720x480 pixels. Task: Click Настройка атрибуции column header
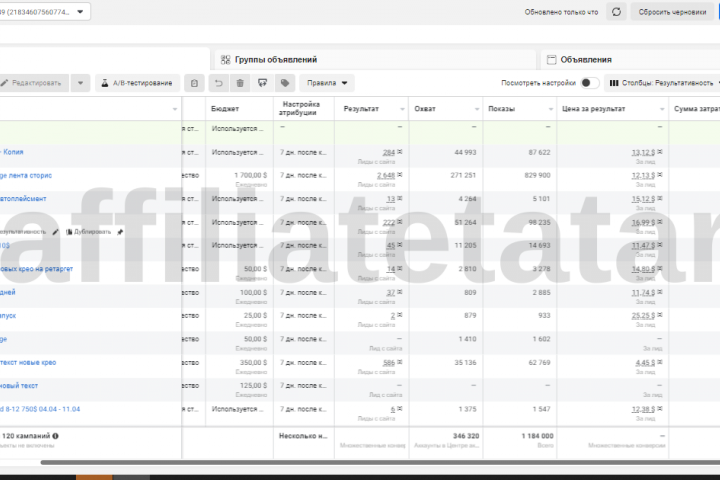pos(301,108)
